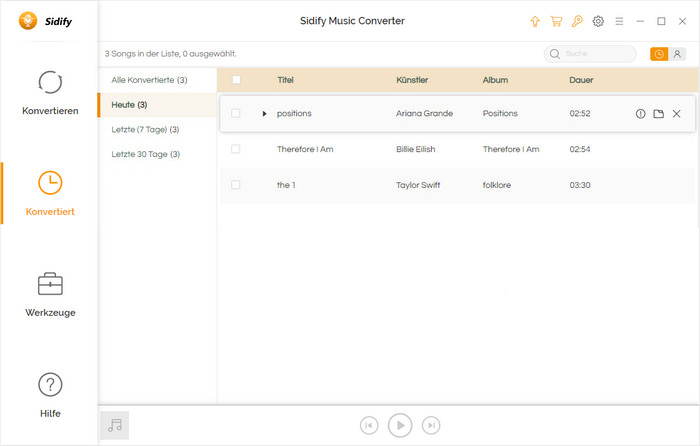The width and height of the screenshot is (700, 446).
Task: Select Heute (3) filter
Action: pyautogui.click(x=158, y=105)
